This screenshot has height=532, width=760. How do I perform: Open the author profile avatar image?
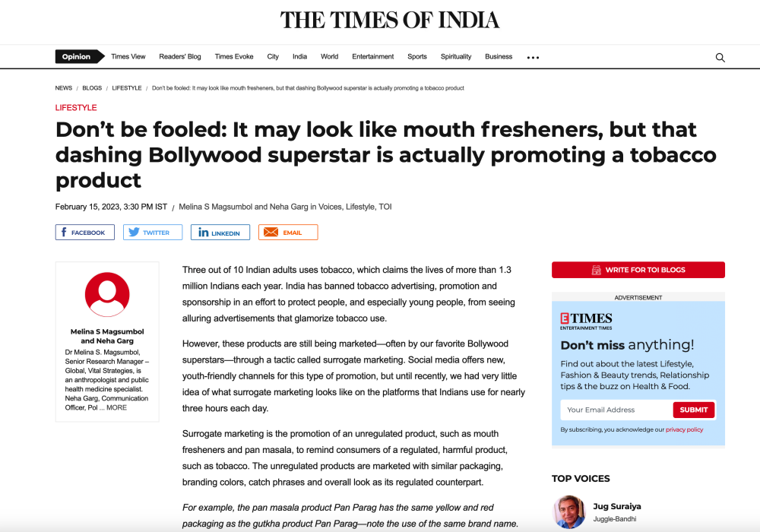click(x=106, y=294)
